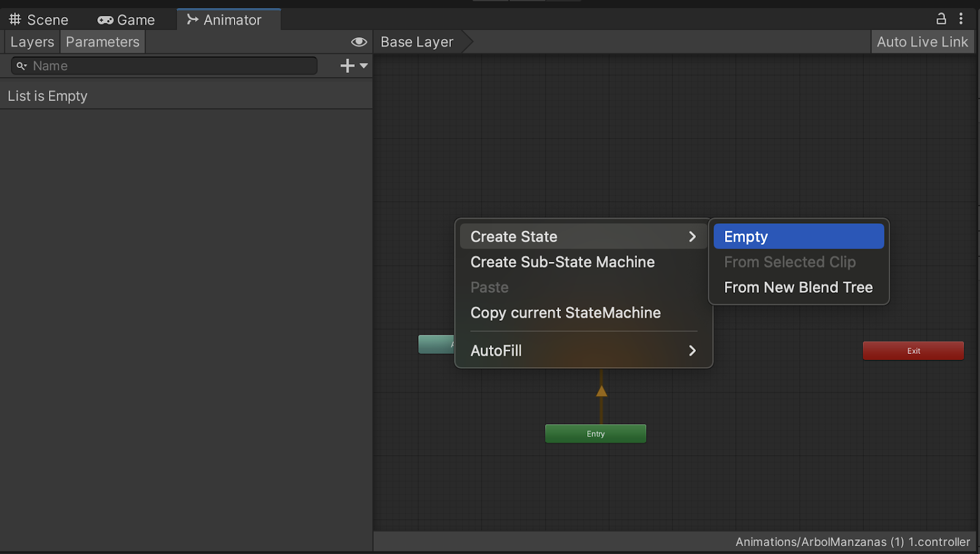Choose Create Sub-State Machine
The width and height of the screenshot is (980, 554).
[562, 262]
